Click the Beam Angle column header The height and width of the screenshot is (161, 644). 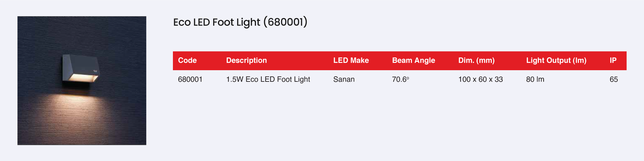[413, 61]
